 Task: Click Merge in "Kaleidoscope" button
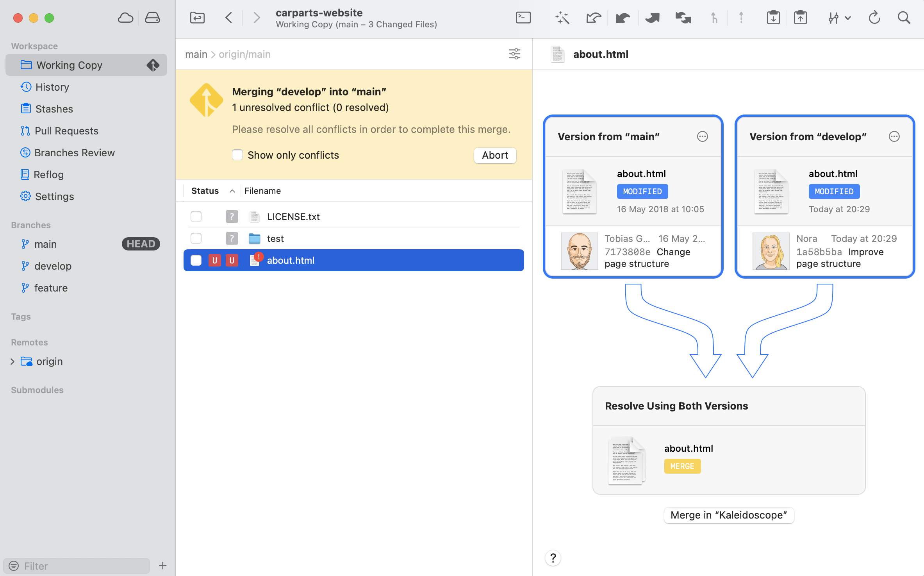(x=728, y=515)
